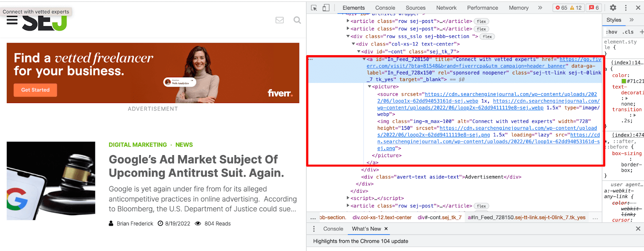Click flex badge on last article
This screenshot has height=251, width=644.
click(x=481, y=206)
